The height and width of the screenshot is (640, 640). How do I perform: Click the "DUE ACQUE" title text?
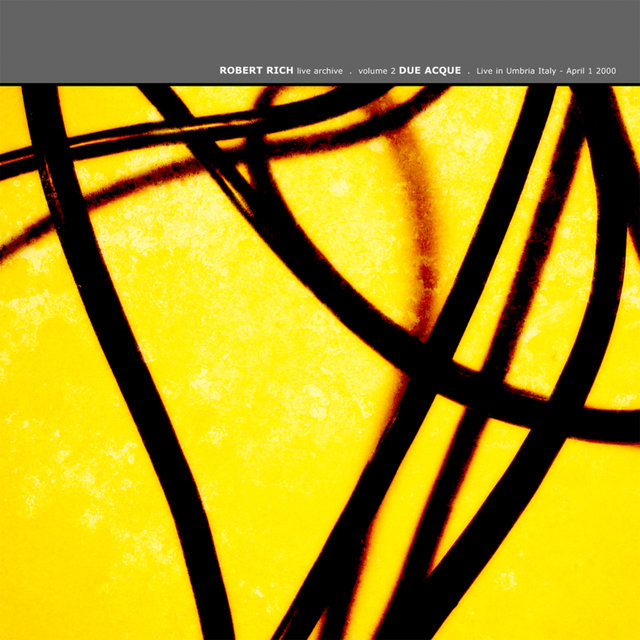(x=430, y=71)
